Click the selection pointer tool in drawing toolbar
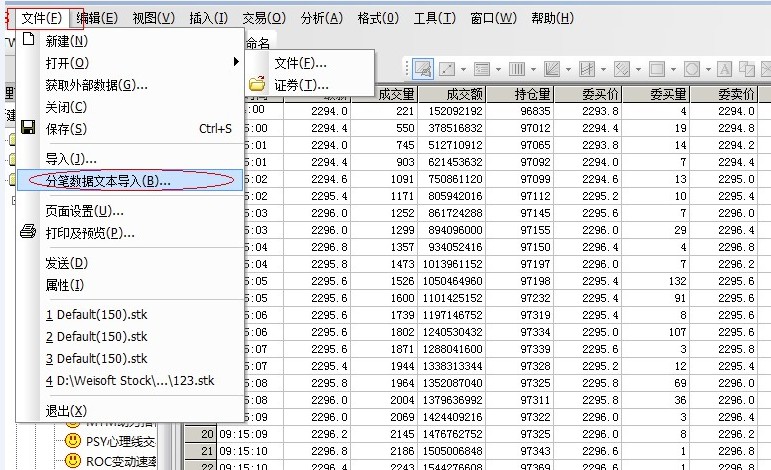This screenshot has width=771, height=470. (421, 69)
